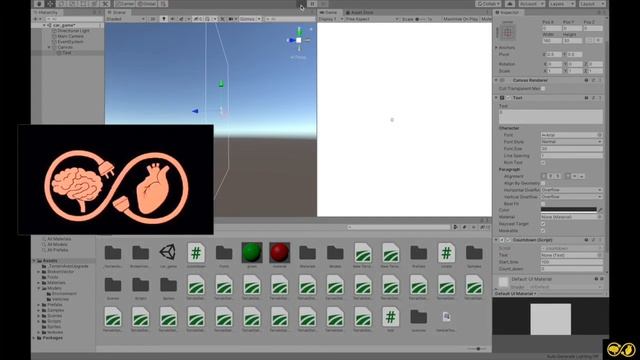Viewport: 640px width, 360px height.
Task: Toggle the Best Fit checkbox
Action: [x=543, y=203]
